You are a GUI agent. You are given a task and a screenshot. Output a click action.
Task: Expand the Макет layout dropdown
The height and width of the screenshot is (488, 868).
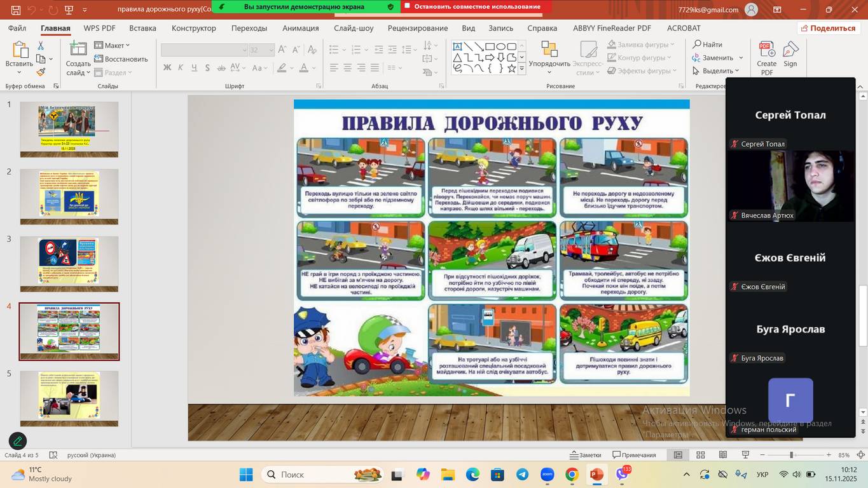[x=113, y=45]
